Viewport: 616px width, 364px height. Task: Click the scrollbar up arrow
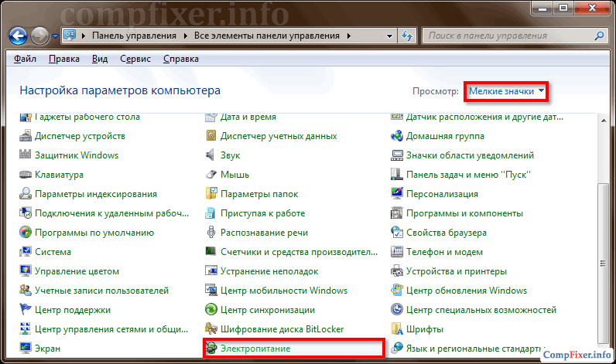603,121
